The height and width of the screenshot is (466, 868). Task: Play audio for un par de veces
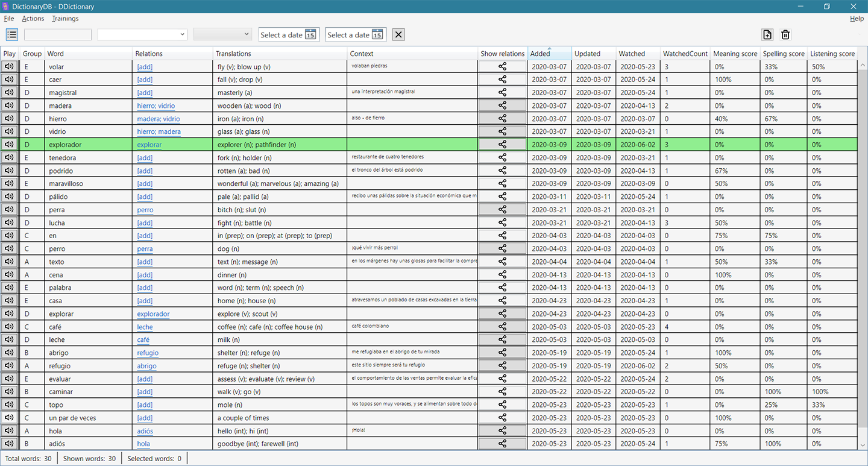coord(9,418)
